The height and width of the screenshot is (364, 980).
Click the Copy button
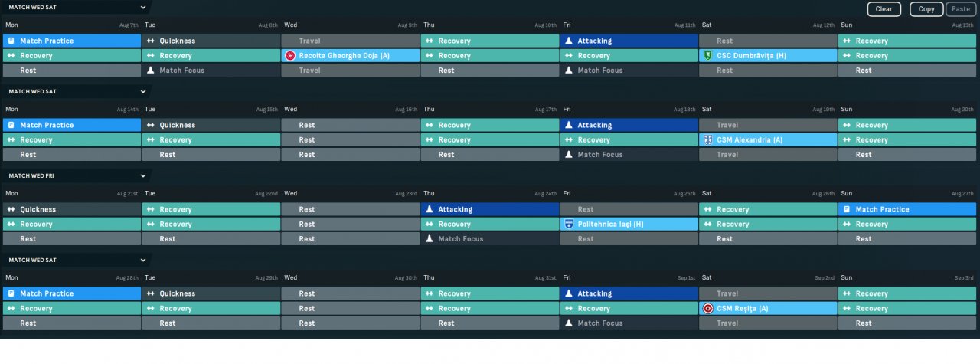click(926, 9)
